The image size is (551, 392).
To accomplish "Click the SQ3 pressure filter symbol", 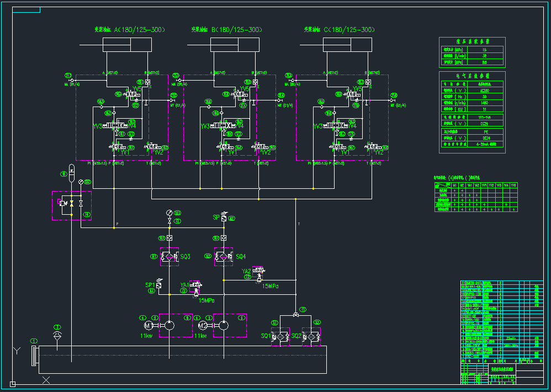I will pyautogui.click(x=169, y=257).
